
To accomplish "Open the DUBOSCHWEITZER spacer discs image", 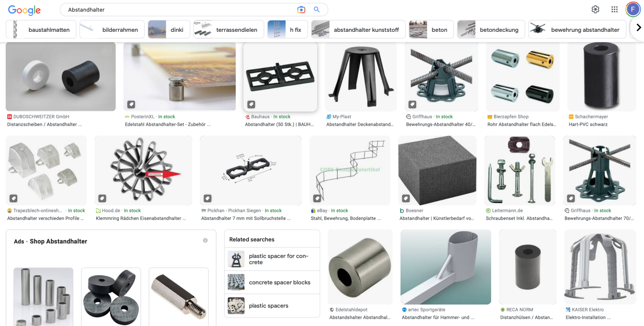I will (61, 77).
